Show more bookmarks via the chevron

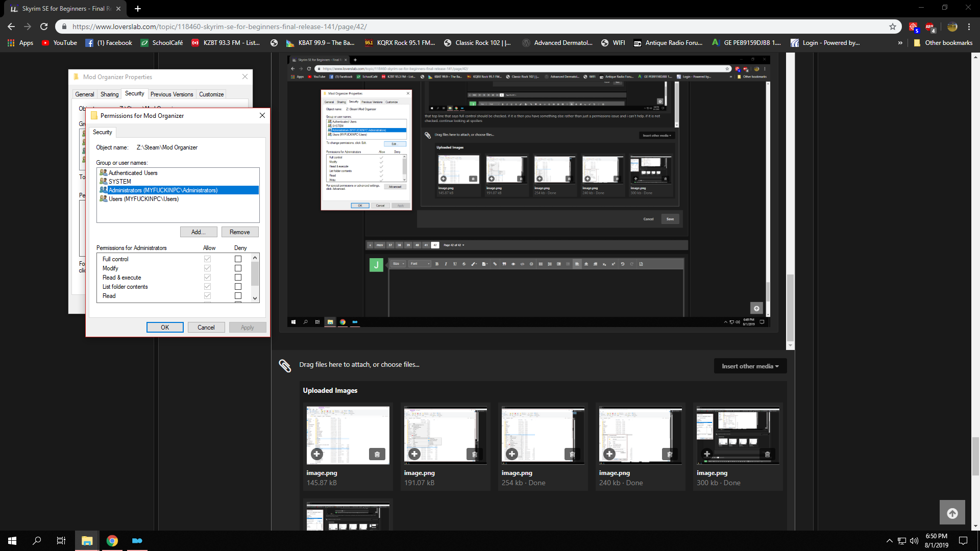pos(900,43)
